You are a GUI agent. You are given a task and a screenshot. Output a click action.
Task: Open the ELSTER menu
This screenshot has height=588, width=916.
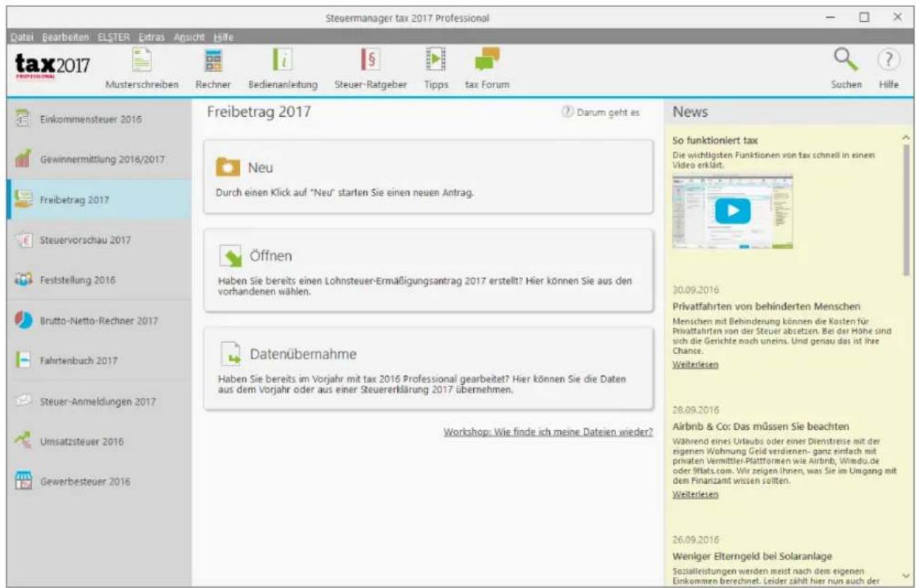(x=113, y=37)
